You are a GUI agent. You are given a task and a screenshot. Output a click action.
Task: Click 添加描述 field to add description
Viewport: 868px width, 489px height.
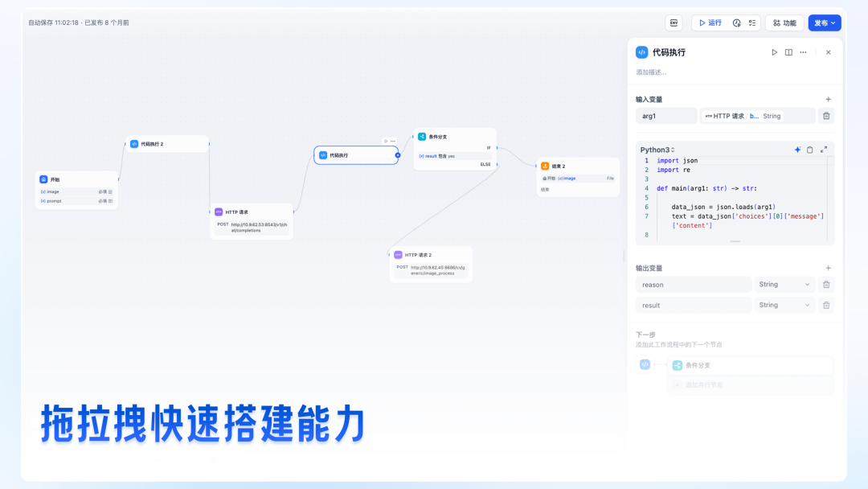653,71
